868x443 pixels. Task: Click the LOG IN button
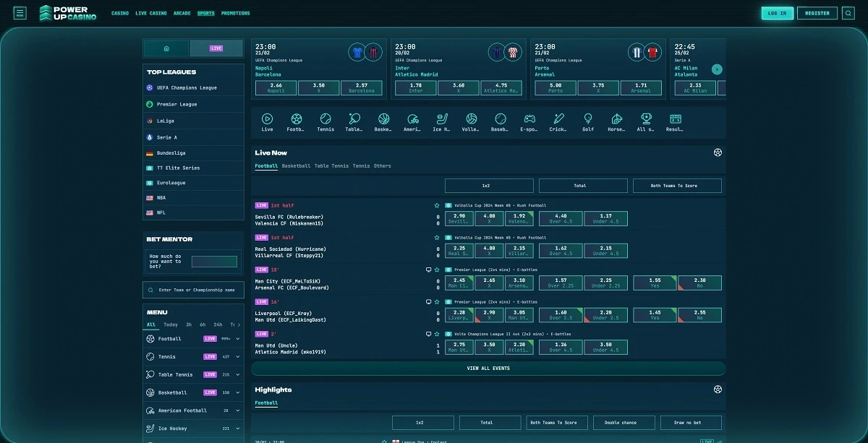[x=778, y=13]
